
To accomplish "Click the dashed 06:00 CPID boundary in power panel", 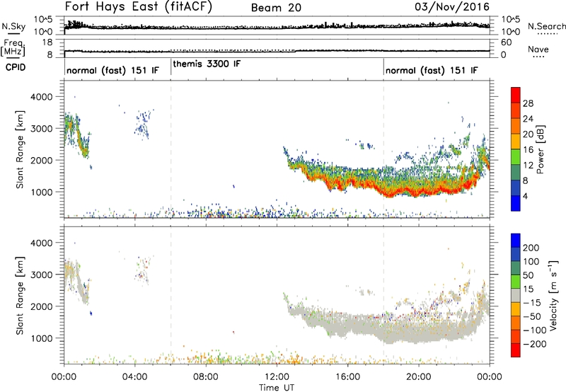I will click(171, 149).
